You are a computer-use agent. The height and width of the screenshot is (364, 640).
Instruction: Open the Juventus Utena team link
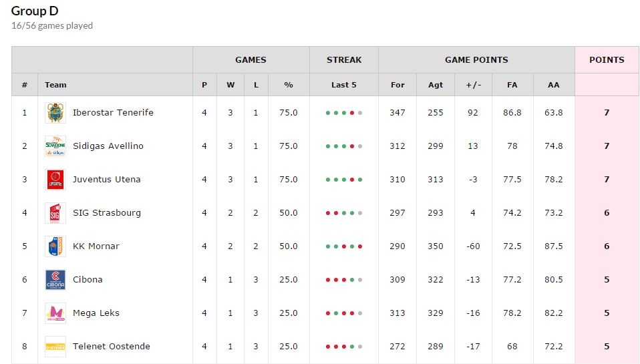pyautogui.click(x=106, y=180)
